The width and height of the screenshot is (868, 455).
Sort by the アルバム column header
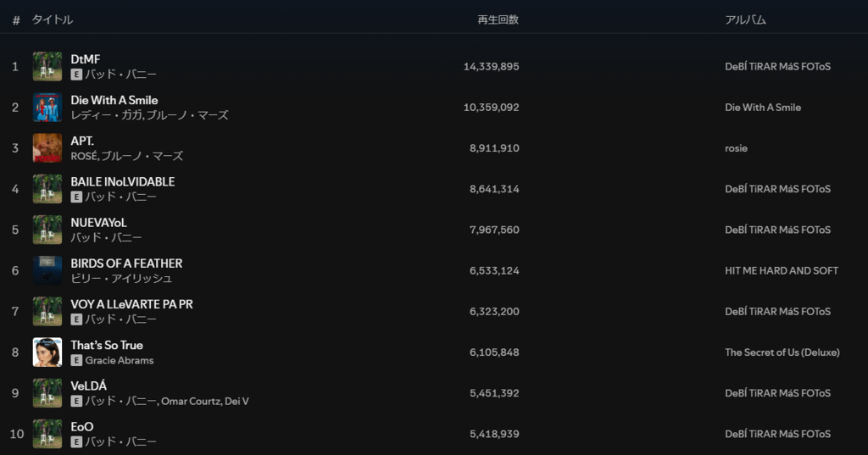(x=745, y=20)
